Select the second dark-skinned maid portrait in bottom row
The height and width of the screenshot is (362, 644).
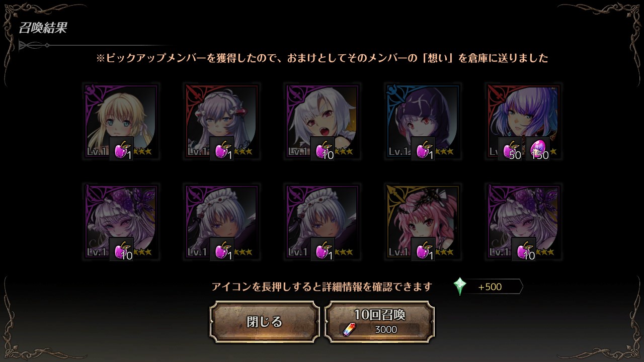pyautogui.click(x=322, y=222)
